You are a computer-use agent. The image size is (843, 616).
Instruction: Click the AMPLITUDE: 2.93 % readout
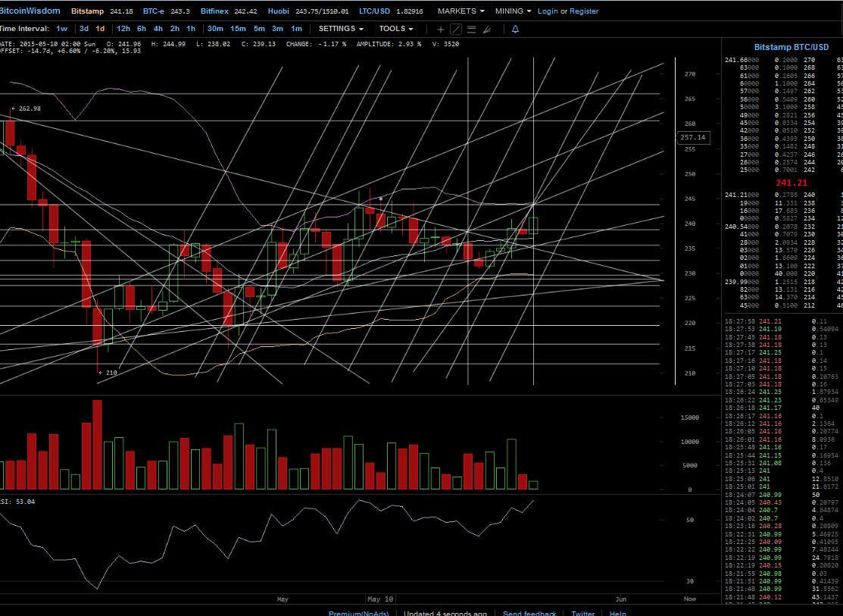point(389,44)
